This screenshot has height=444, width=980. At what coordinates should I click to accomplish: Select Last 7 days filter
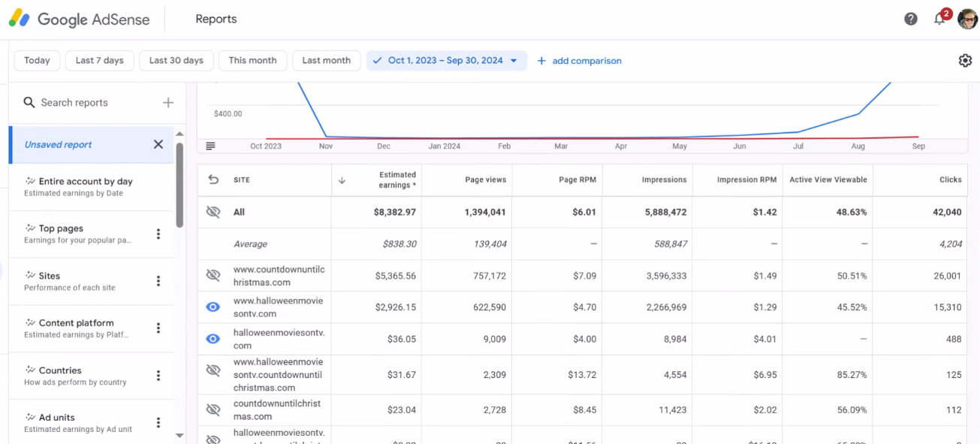click(x=100, y=61)
